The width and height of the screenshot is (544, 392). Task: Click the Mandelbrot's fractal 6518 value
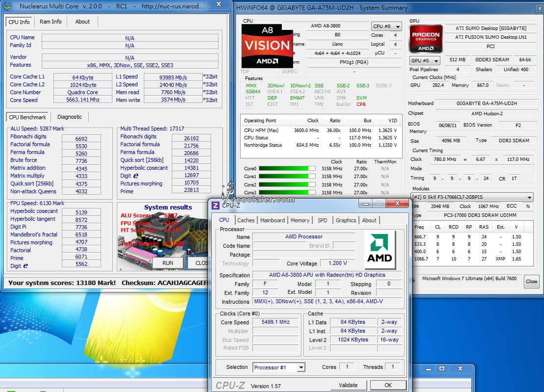[x=81, y=235]
